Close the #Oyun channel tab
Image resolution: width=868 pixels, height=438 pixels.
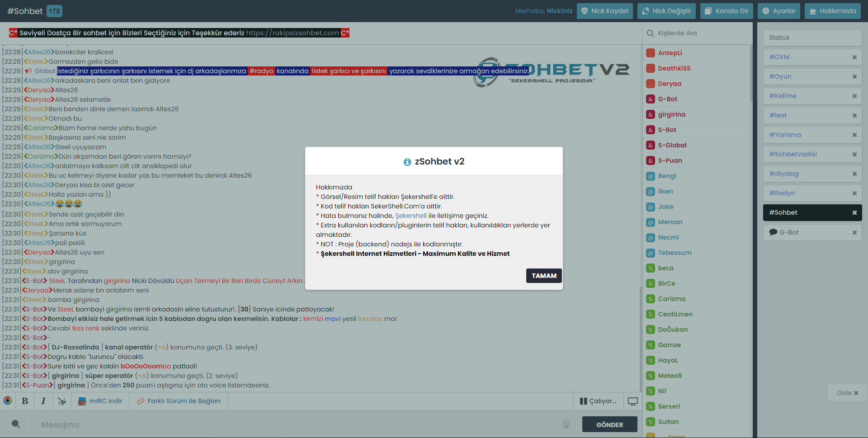click(854, 76)
